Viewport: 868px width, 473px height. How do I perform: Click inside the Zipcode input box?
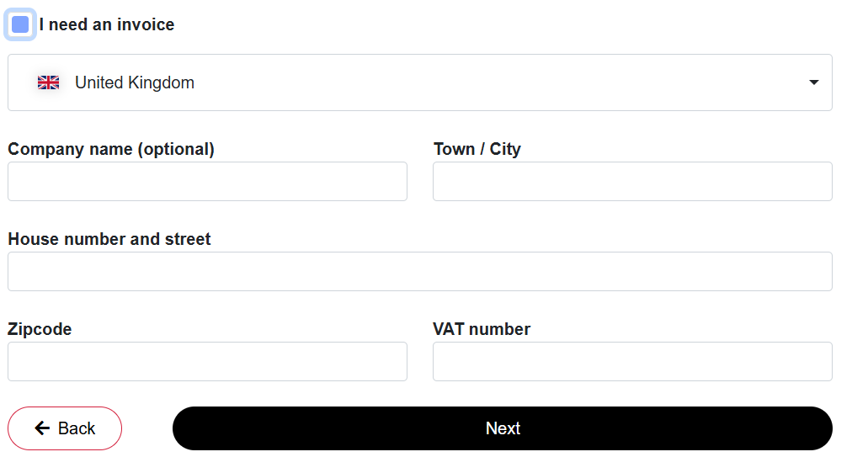pyautogui.click(x=208, y=361)
